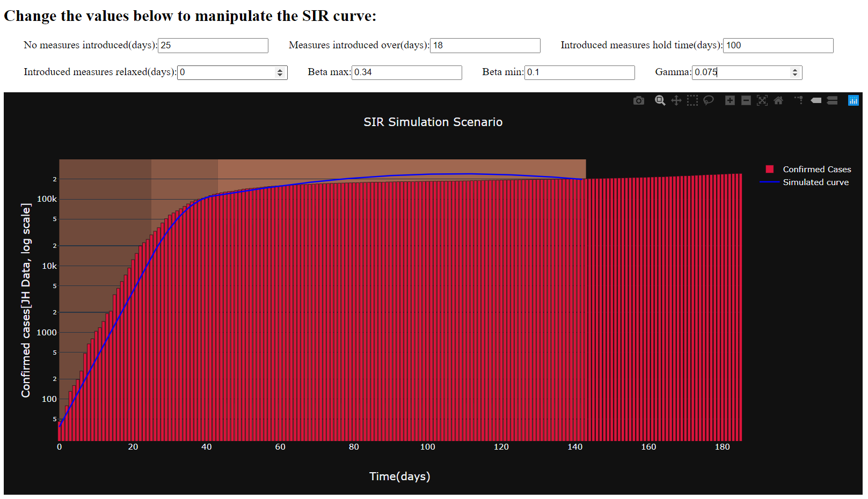Click the Beta max input field

tap(407, 72)
